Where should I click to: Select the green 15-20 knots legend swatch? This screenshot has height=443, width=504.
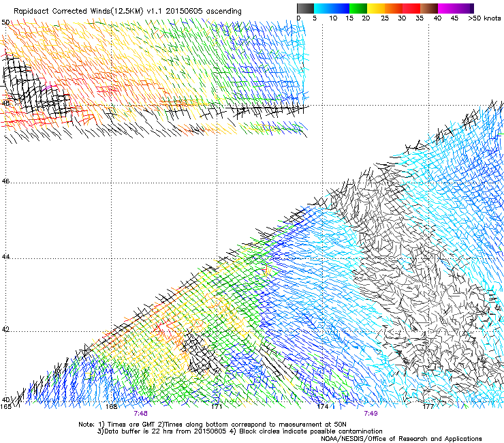[358, 8]
